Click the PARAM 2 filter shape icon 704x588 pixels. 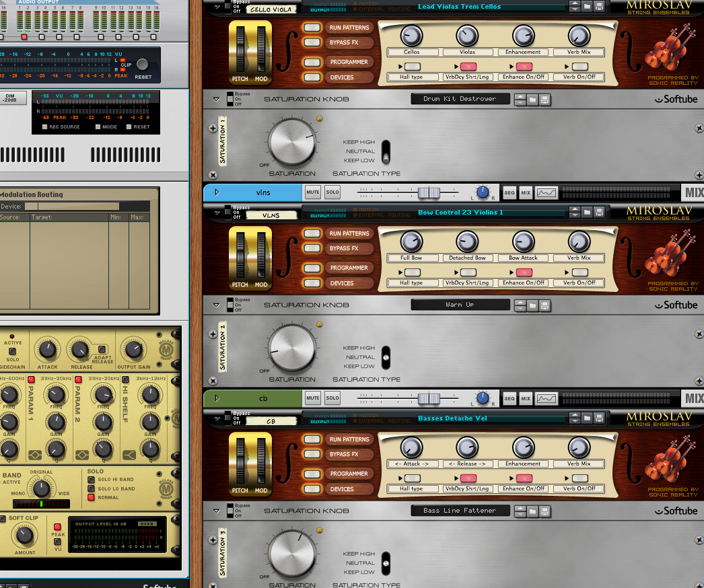81,455
